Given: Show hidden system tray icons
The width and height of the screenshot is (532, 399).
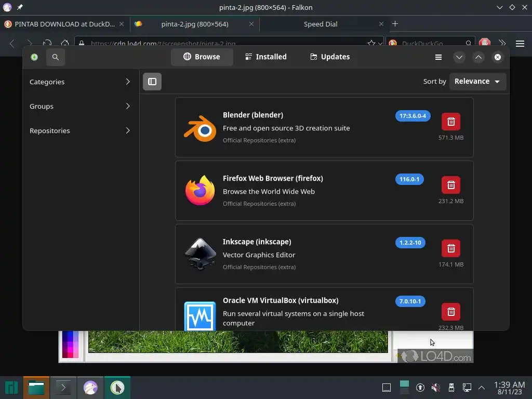Looking at the screenshot, I should pyautogui.click(x=482, y=388).
